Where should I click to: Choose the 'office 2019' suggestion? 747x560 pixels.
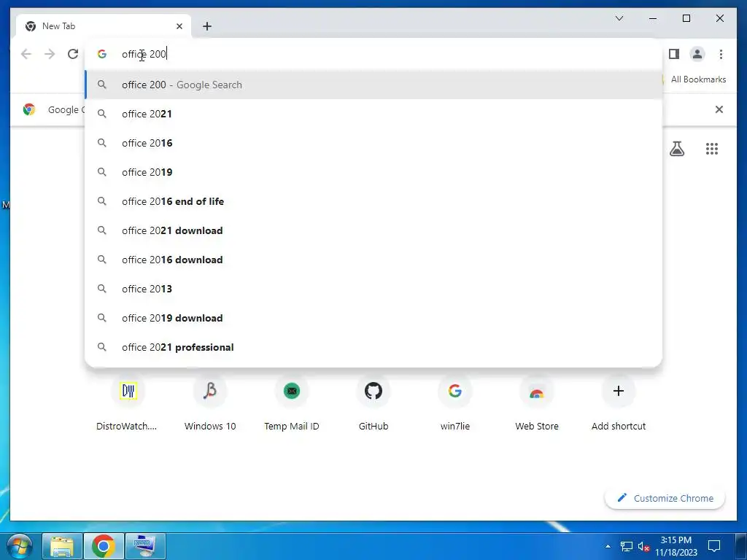[x=373, y=172]
